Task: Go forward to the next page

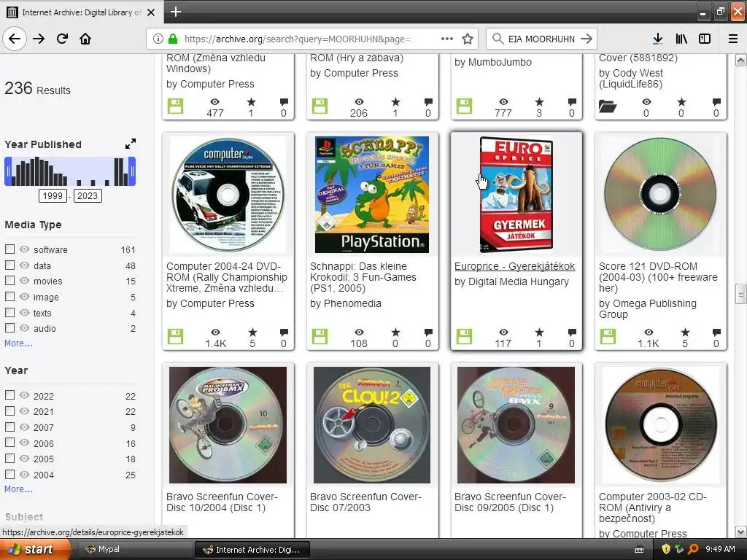Action: pos(39,39)
